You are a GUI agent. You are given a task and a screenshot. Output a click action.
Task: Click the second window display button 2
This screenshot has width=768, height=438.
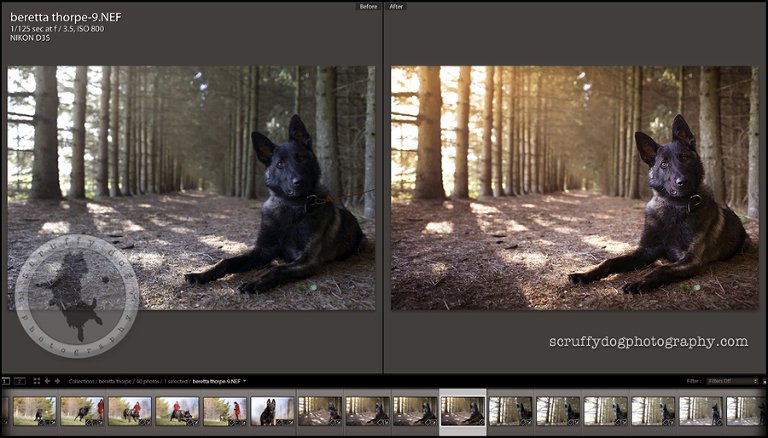click(18, 381)
